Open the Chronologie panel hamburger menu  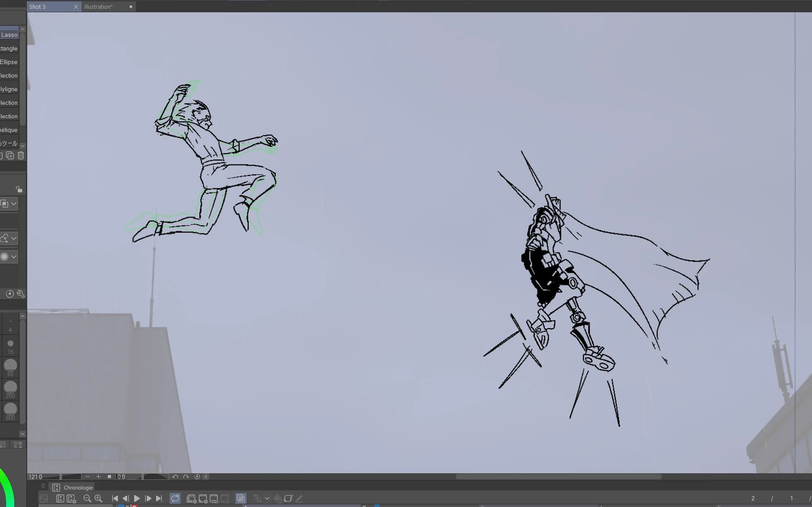coord(43,486)
